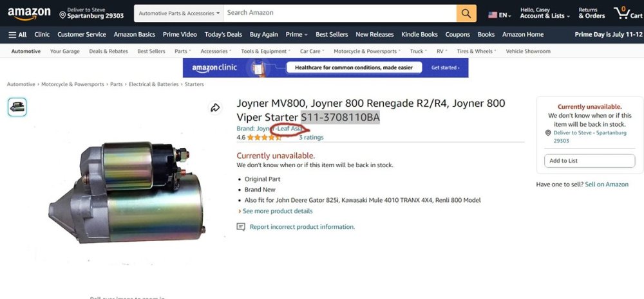Submit search with the magnifier icon
This screenshot has height=299, width=644.
466,13
